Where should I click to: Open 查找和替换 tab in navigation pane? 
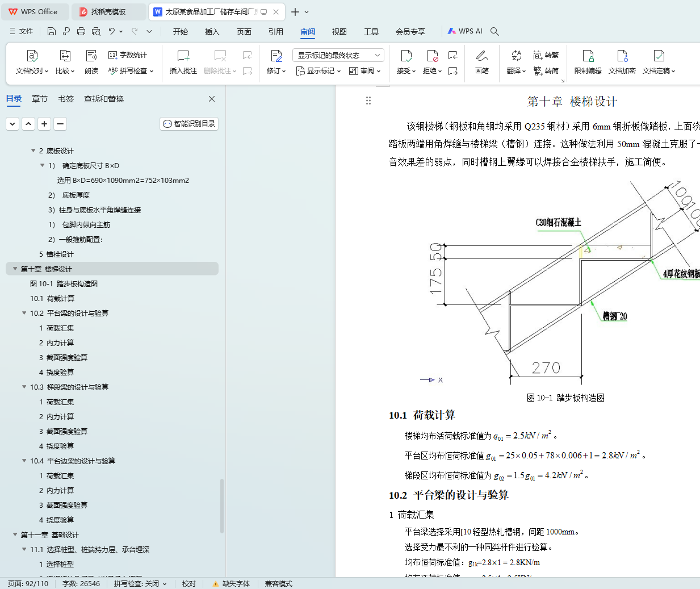[104, 99]
